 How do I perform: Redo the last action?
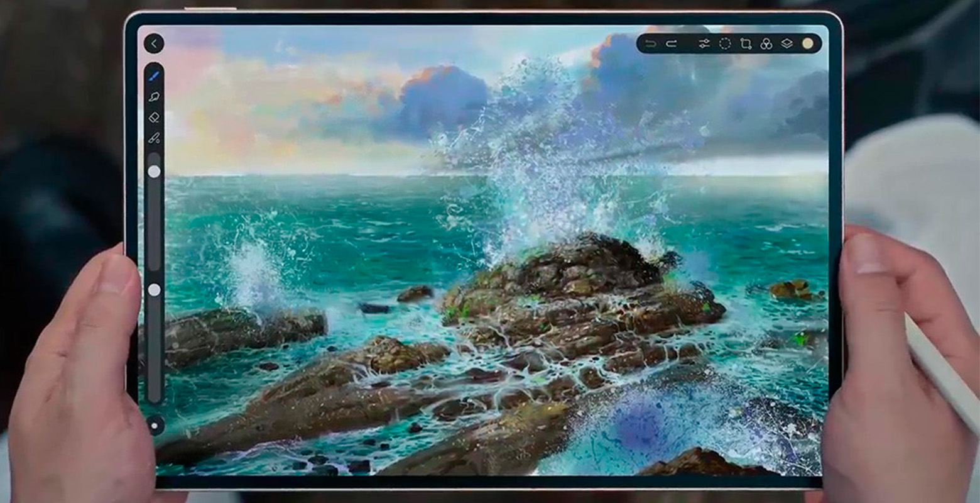(672, 43)
